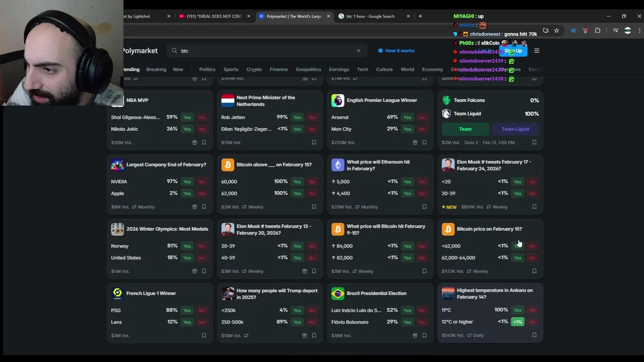This screenshot has height=362, width=644.
Task: Buy Yes on Luiz Inácio Lula da Silva
Action: click(408, 310)
